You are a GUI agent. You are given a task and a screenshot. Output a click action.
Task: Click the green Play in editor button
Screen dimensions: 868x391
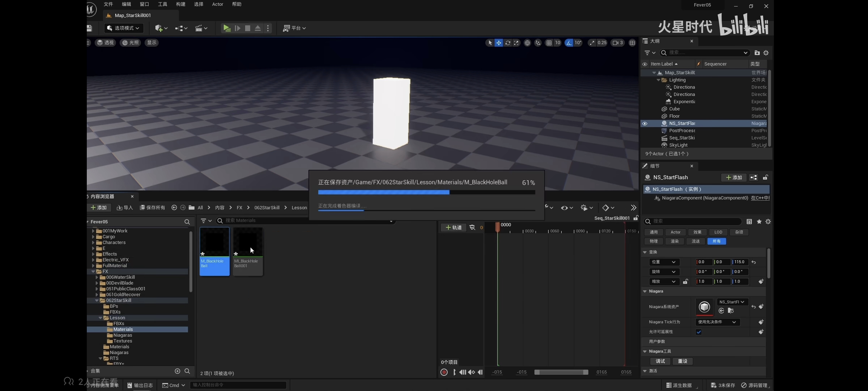pyautogui.click(x=226, y=28)
